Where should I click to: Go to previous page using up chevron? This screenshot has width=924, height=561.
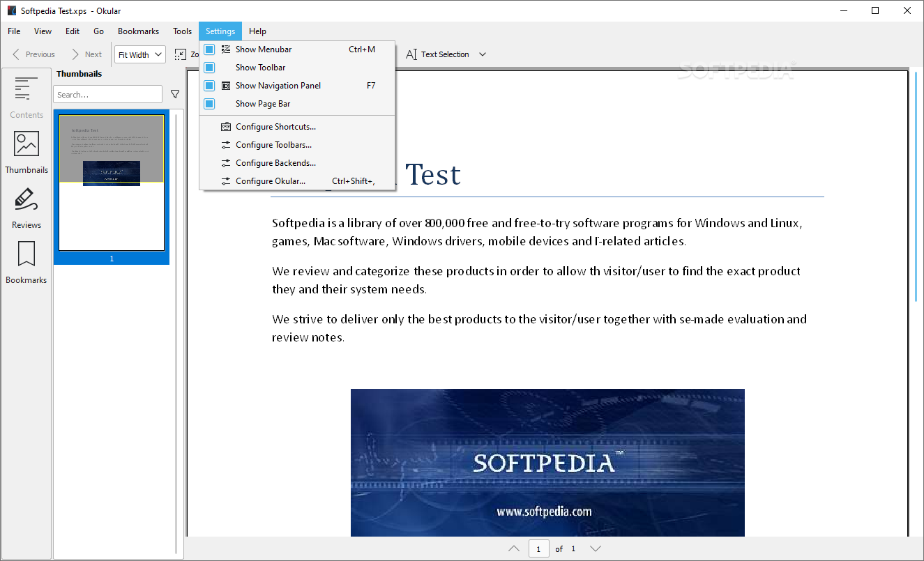(x=514, y=548)
